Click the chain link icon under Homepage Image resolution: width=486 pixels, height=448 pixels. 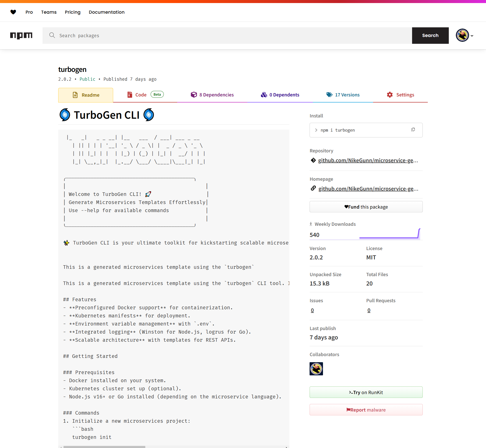[313, 188]
